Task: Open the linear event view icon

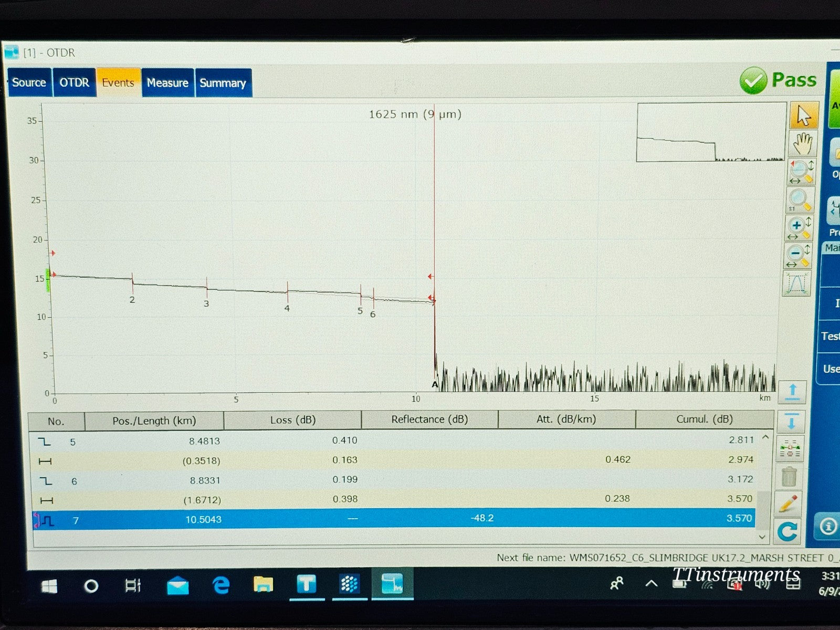Action: tap(790, 448)
